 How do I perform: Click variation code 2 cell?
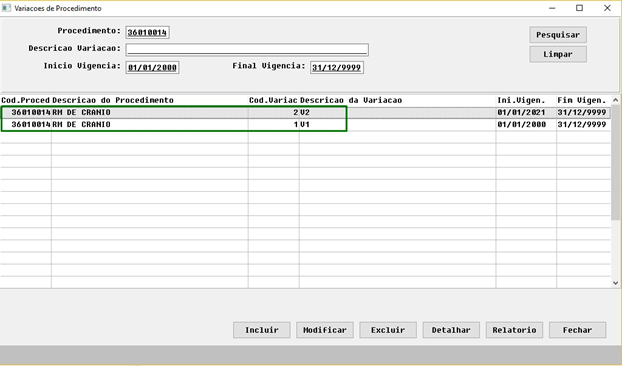(x=274, y=113)
